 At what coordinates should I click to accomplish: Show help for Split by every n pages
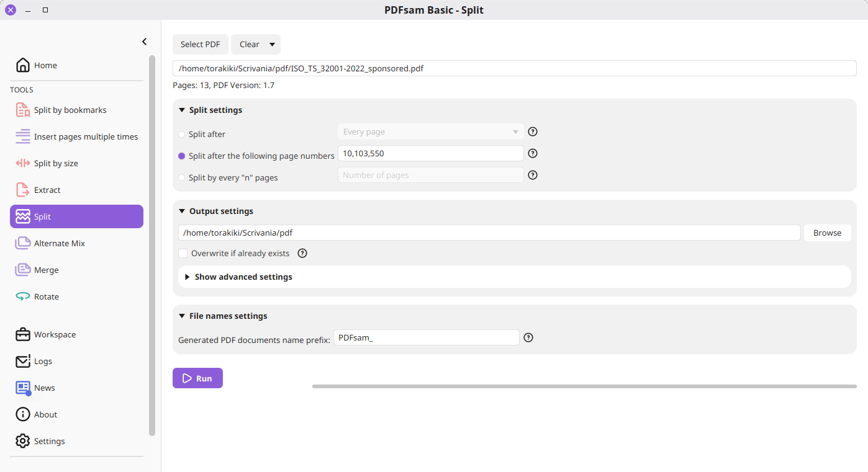(x=533, y=175)
